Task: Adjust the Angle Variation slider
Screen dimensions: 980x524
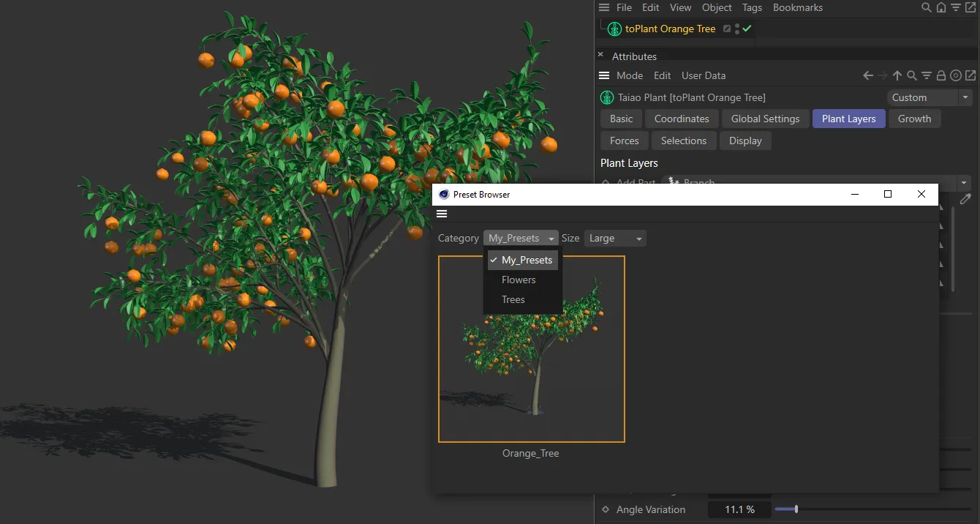Action: (x=796, y=509)
